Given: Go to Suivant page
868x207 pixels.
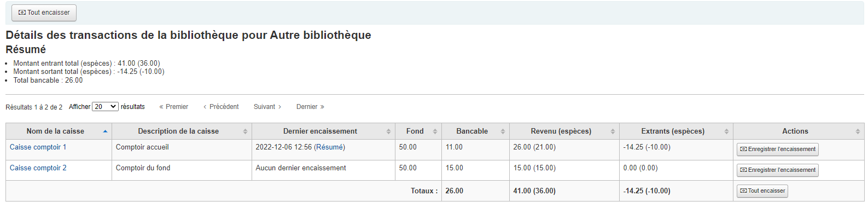Looking at the screenshot, I should click(267, 107).
